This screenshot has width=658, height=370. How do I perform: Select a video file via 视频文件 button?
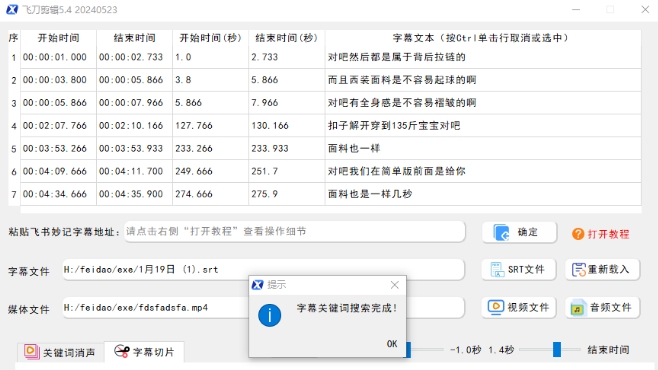pyautogui.click(x=519, y=307)
